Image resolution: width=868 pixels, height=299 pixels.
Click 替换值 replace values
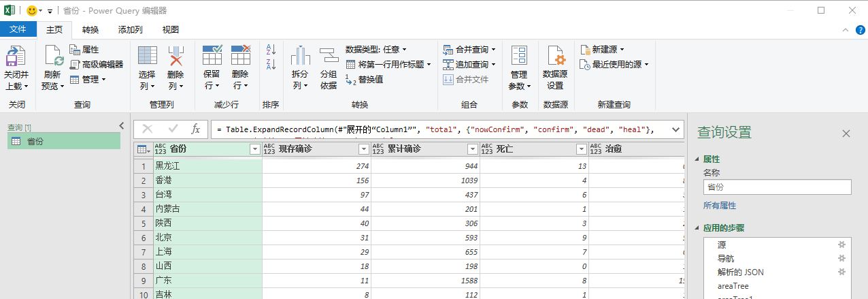tap(365, 79)
